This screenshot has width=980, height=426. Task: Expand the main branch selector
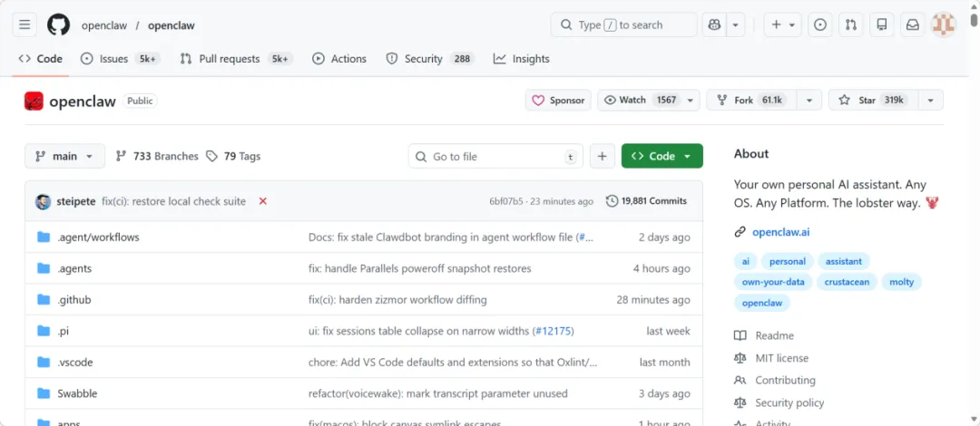[64, 156]
